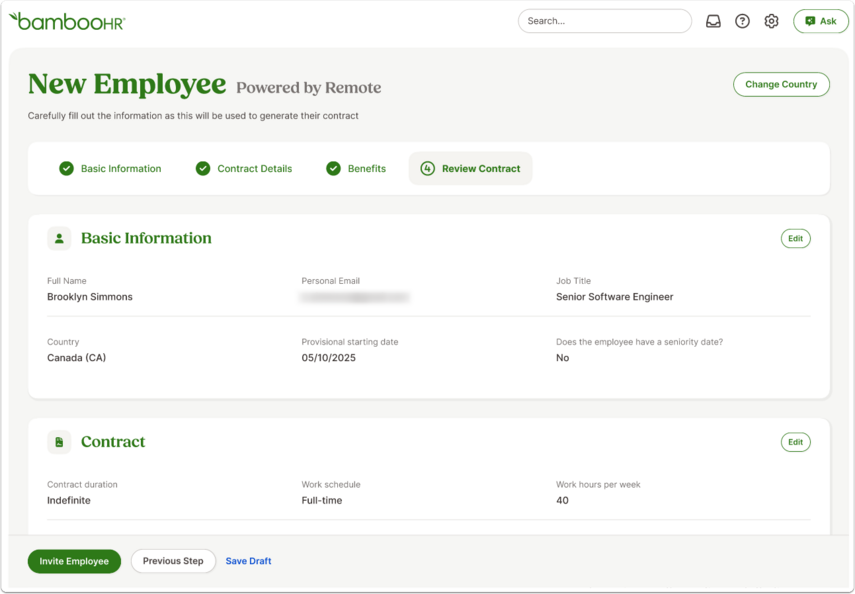
Task: Click the Work hours per week label
Action: [598, 484]
